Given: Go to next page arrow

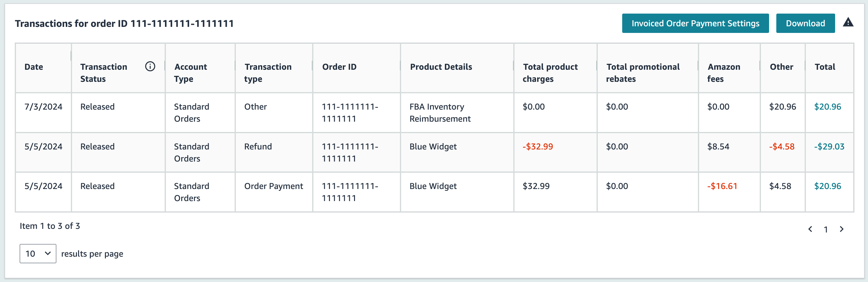Looking at the screenshot, I should pyautogui.click(x=841, y=229).
